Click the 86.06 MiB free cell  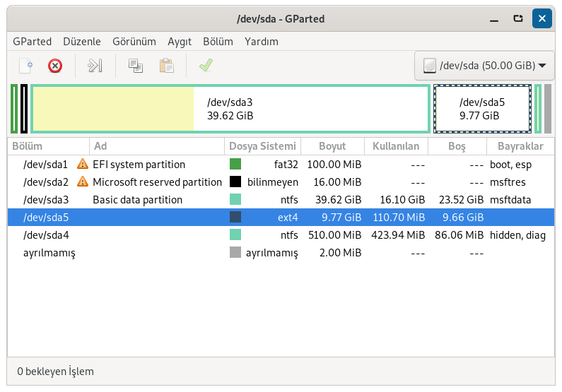459,234
